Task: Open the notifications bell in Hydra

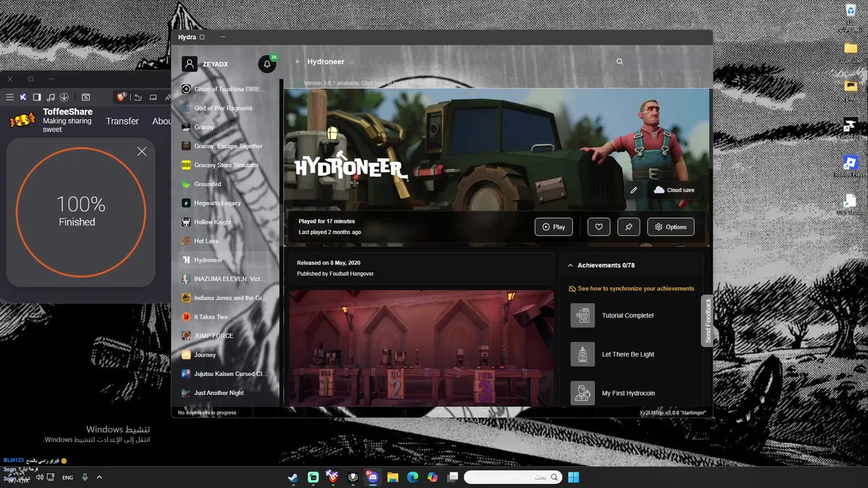Action: pyautogui.click(x=267, y=64)
